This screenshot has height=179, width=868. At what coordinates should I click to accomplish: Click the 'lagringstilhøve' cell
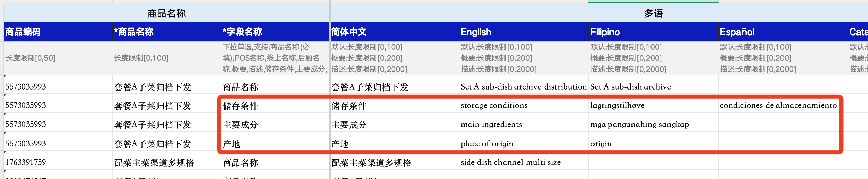point(617,105)
